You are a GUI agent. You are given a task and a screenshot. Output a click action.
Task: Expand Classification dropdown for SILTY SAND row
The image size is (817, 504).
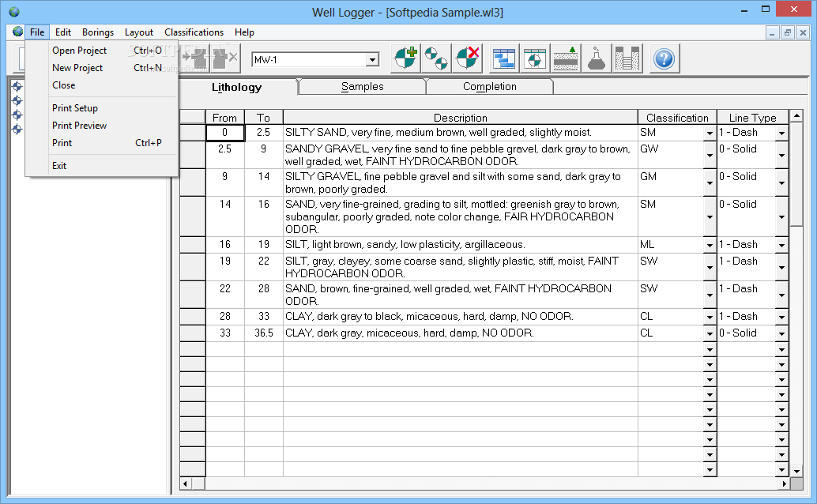[x=710, y=134]
